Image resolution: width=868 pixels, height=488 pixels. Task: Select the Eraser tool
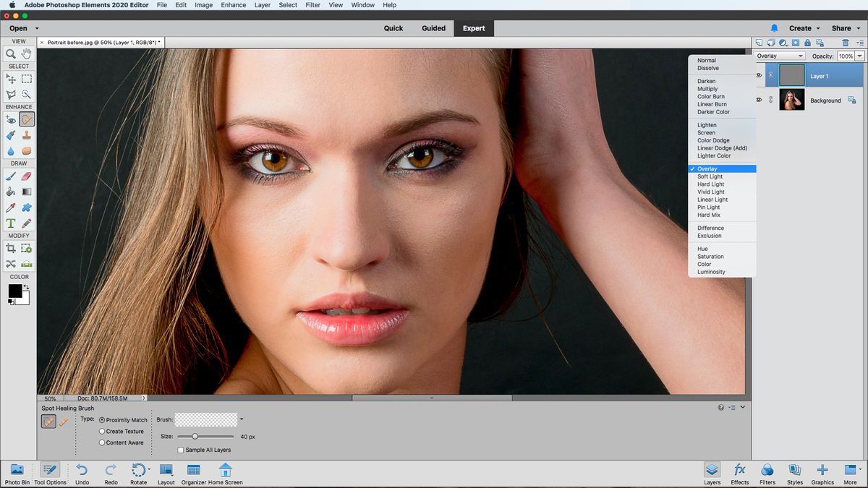pos(27,176)
